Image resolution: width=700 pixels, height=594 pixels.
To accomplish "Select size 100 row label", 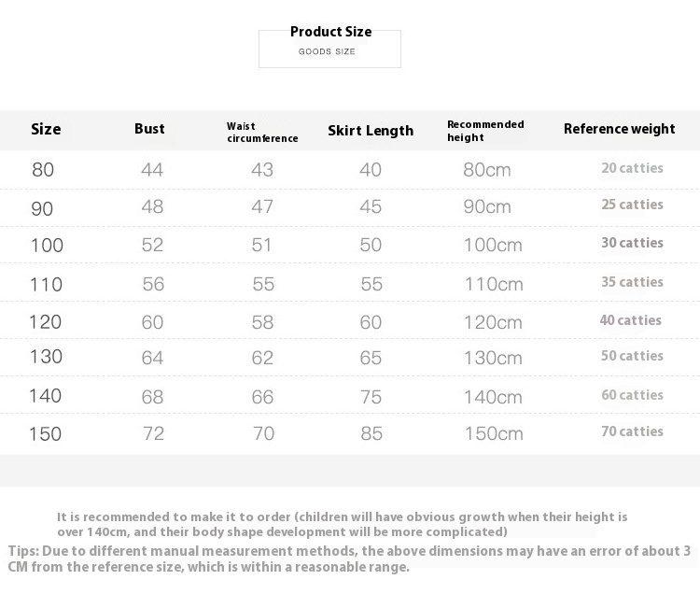I will (47, 246).
